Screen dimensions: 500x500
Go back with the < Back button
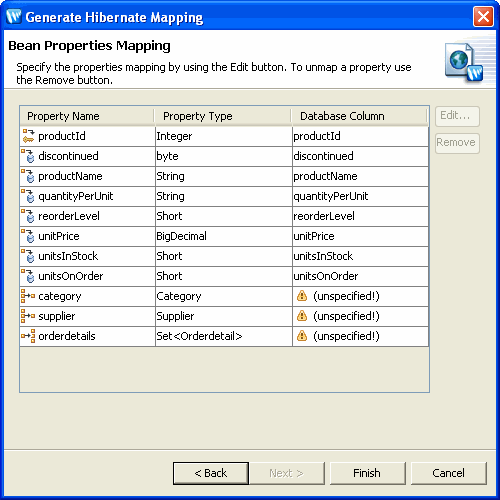[x=211, y=473]
